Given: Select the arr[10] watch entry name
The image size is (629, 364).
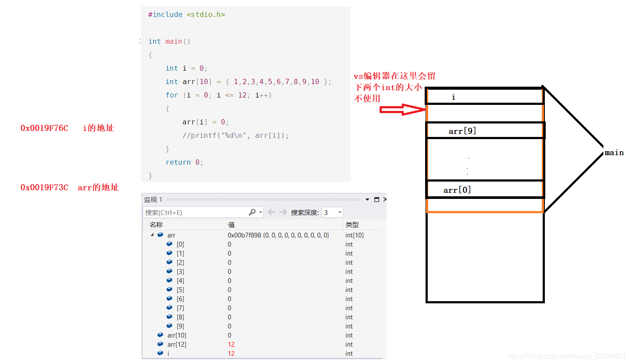Looking at the screenshot, I should pyautogui.click(x=177, y=335).
